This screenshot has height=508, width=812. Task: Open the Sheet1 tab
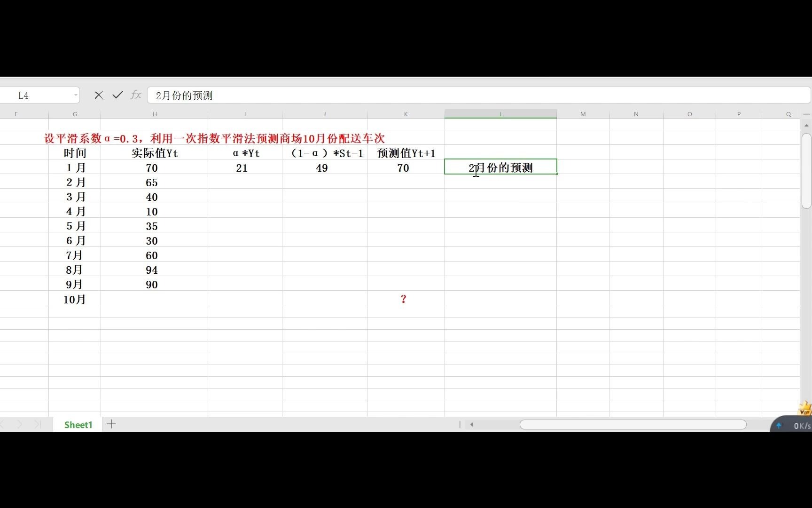(78, 425)
